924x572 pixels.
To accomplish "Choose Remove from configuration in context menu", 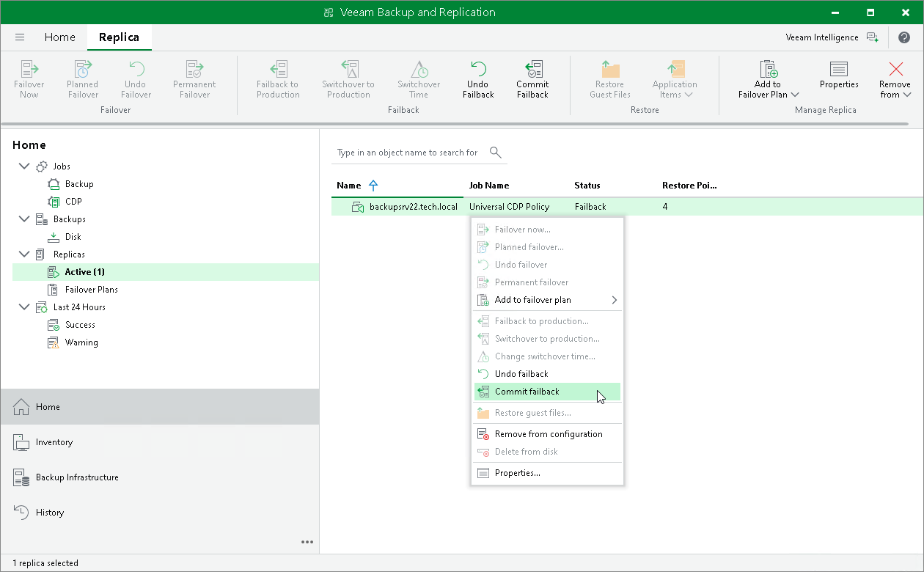I will tap(548, 434).
